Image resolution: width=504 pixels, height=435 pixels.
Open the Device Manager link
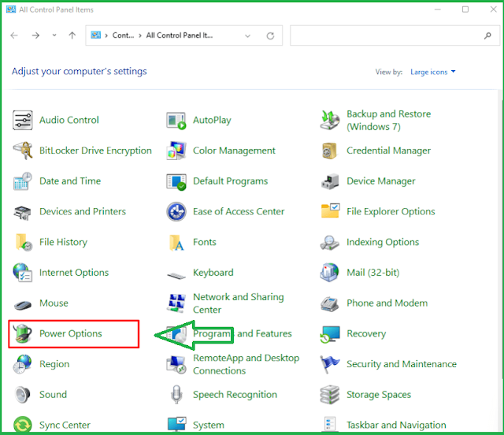[381, 181]
